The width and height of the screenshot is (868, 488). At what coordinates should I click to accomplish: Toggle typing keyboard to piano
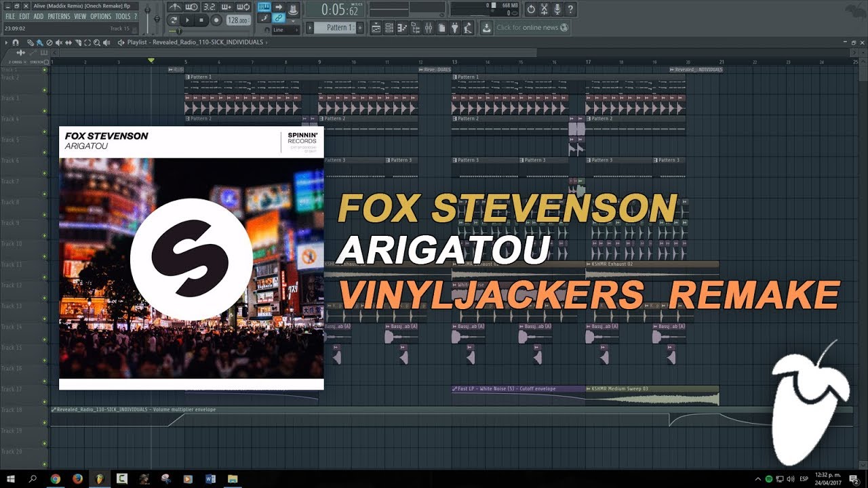[x=264, y=7]
